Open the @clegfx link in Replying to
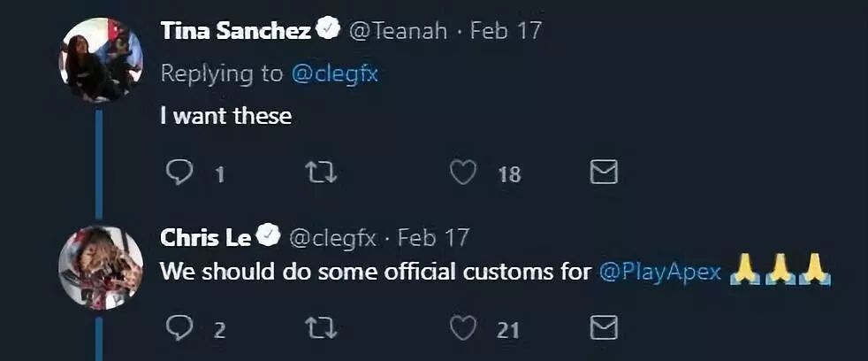Viewport: 868px width, 361px height. [334, 73]
